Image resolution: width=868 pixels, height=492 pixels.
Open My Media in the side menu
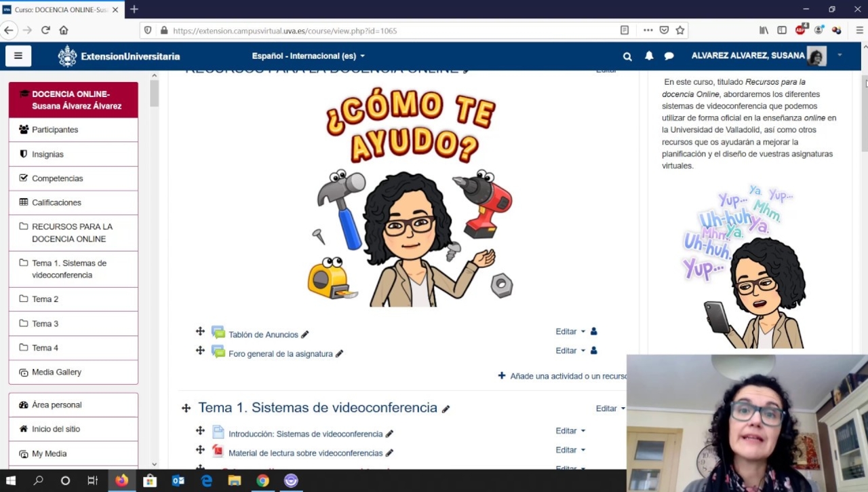tap(73, 453)
